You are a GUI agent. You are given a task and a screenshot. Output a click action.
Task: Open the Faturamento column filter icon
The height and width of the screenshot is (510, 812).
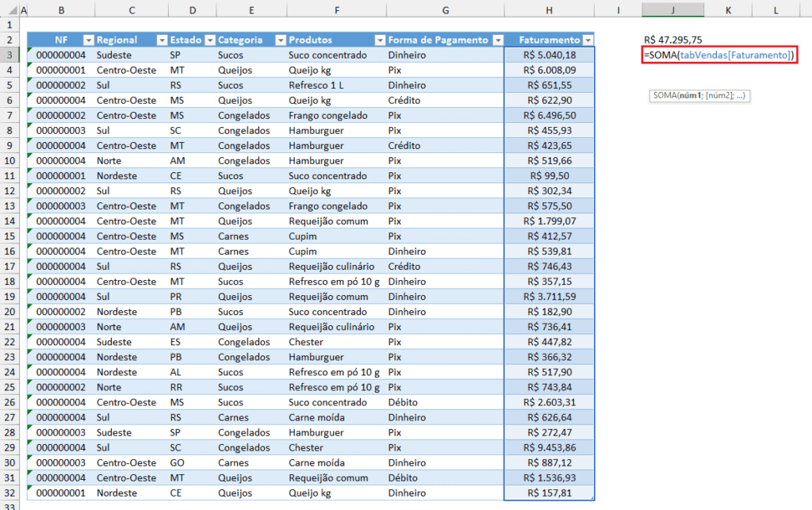point(588,40)
